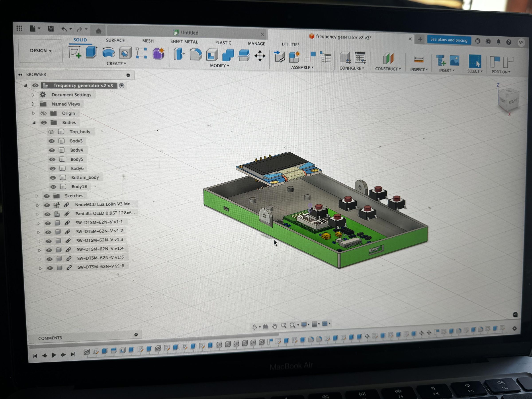
Task: Select the NodeMCU Lua Lolin V3 component
Action: (104, 204)
